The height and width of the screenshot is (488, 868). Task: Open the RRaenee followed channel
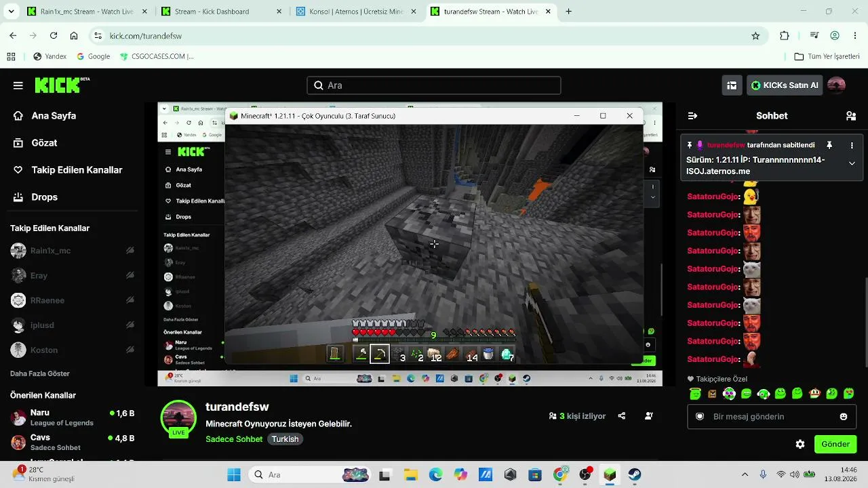pos(73,300)
